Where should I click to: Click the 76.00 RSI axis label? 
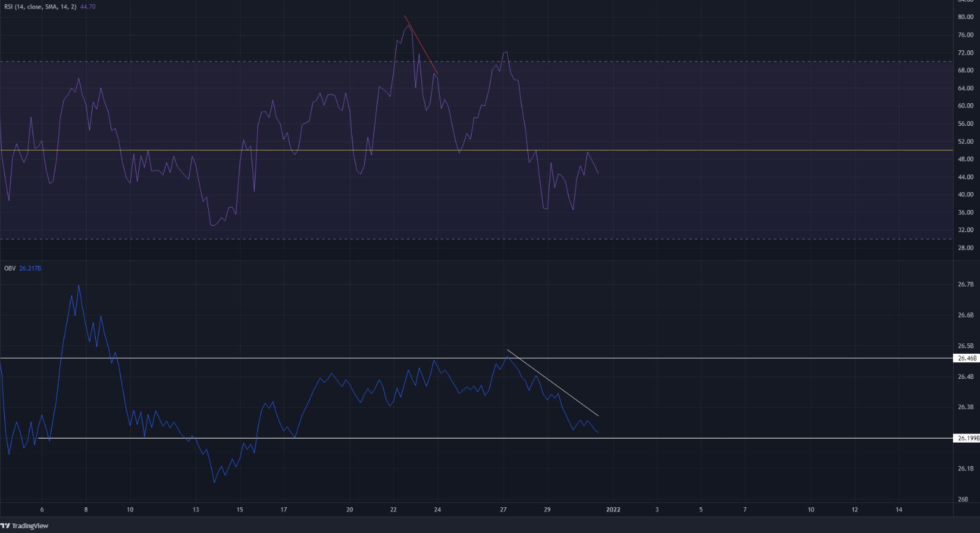click(x=965, y=35)
